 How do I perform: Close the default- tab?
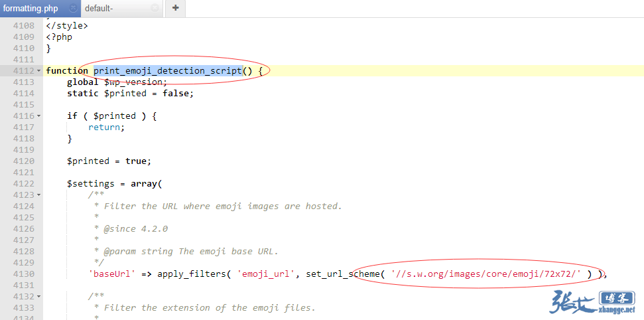[x=155, y=9]
